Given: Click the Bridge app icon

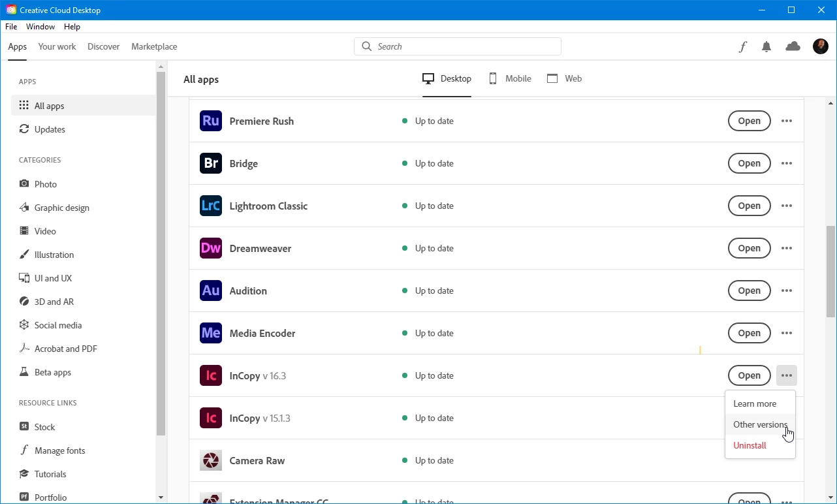Looking at the screenshot, I should [211, 163].
